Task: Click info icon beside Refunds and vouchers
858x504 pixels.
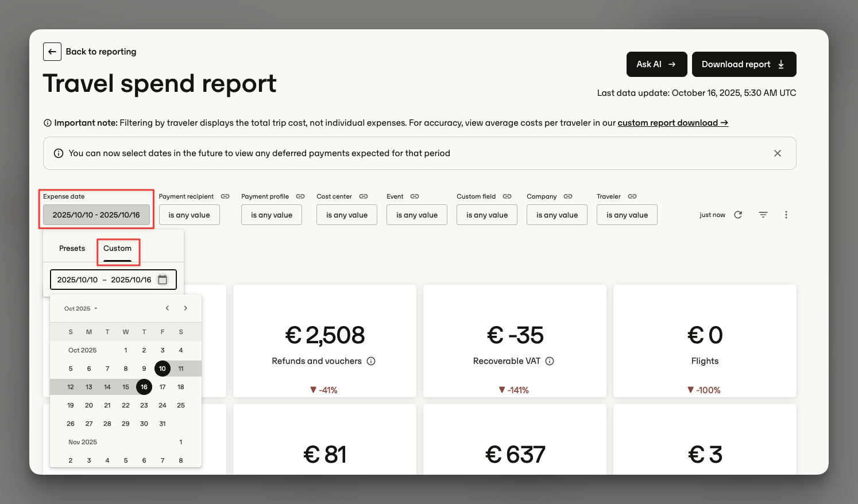Action: coord(371,361)
